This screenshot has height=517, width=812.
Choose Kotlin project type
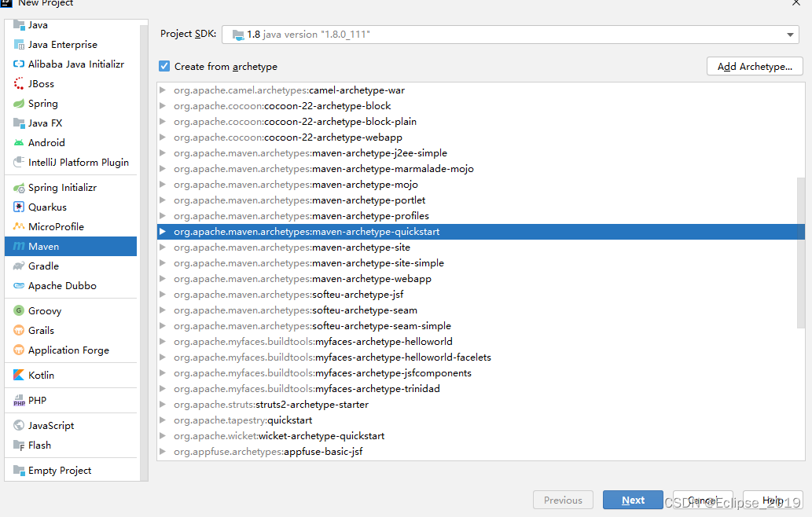click(71, 376)
